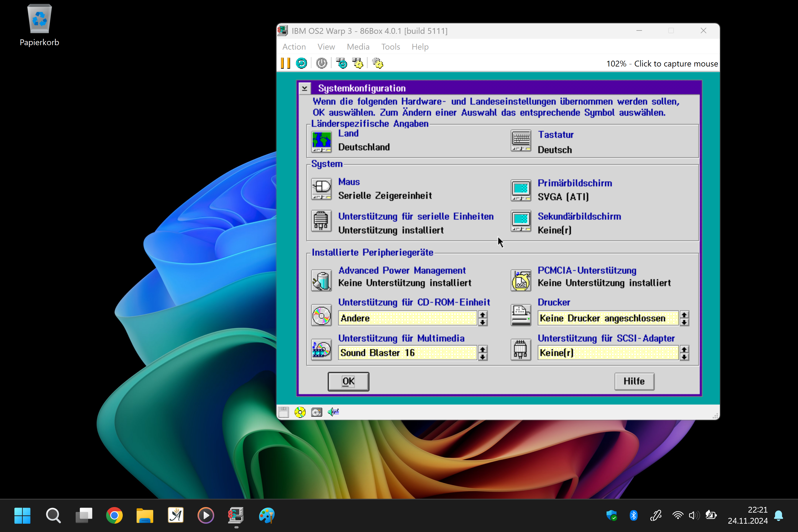Viewport: 798px width, 532px height.
Task: Step SCSI-Adapter selection down
Action: tap(684, 357)
